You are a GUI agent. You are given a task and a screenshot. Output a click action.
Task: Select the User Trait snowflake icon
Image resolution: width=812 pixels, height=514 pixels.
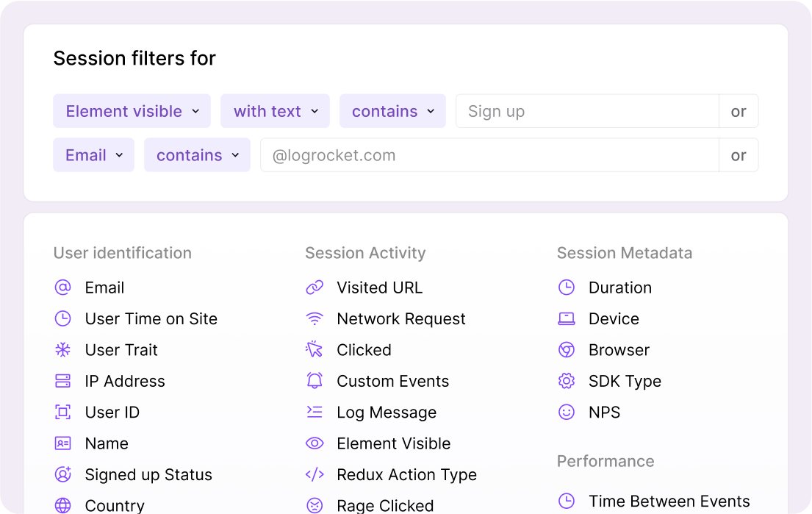tap(63, 350)
